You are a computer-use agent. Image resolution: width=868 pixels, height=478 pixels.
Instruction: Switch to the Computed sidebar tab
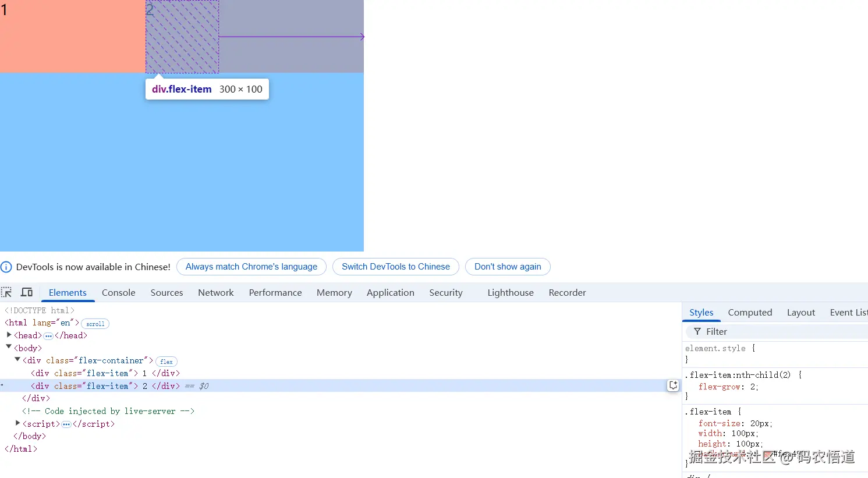pos(750,313)
